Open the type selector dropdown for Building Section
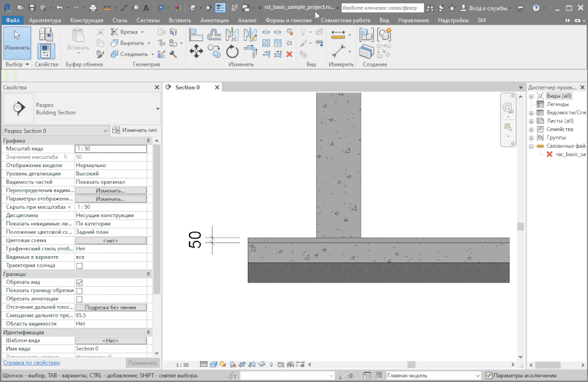588x382 pixels. click(x=158, y=109)
